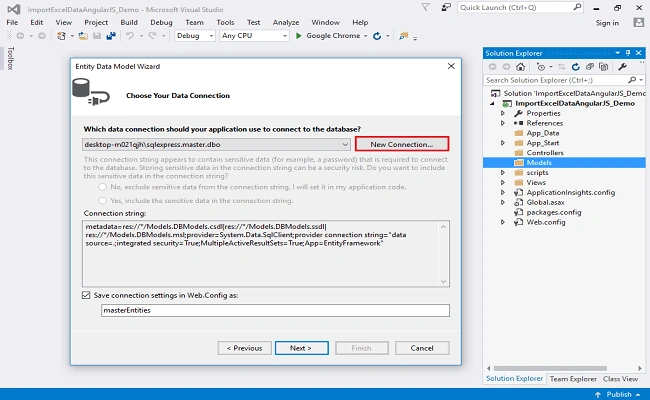
Task: Click the Quick Launch search box
Action: click(520, 7)
